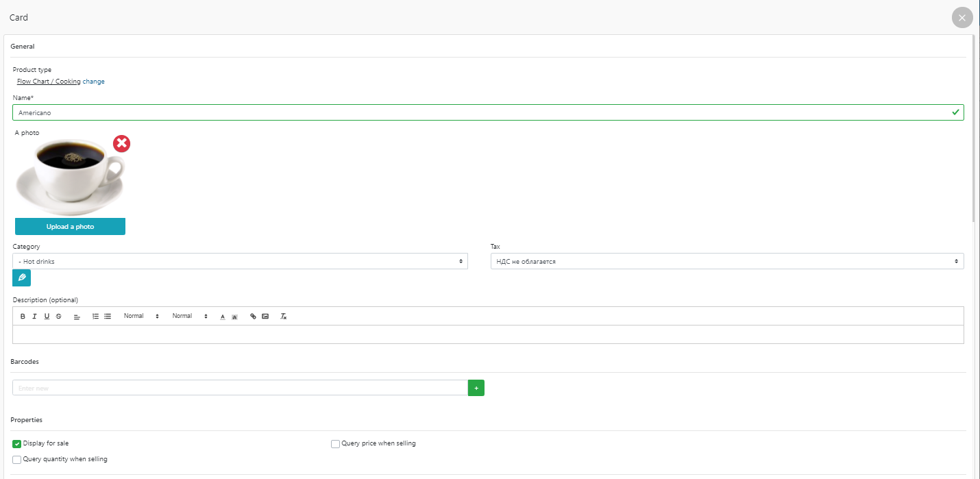Uncheck the Display for sale checkbox

point(17,444)
